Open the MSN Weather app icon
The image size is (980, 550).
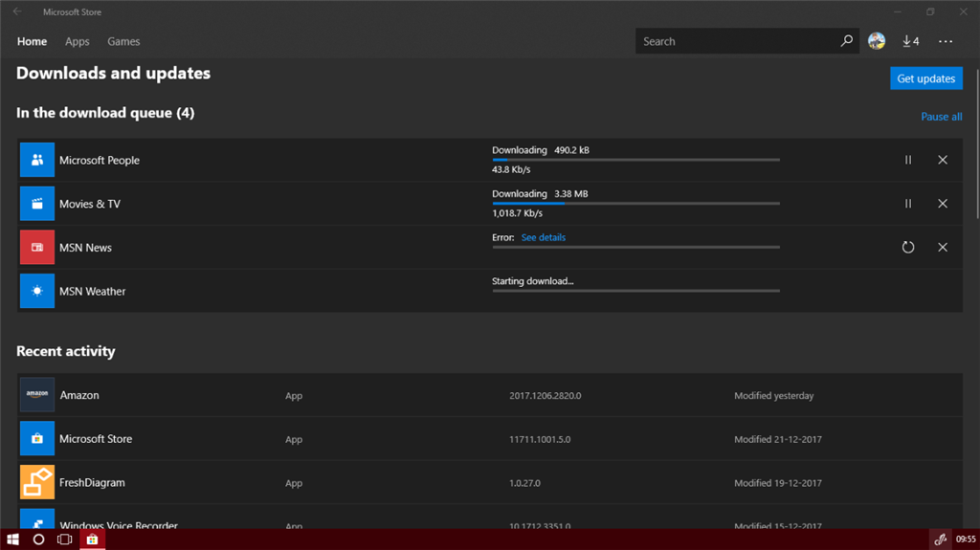(x=37, y=291)
